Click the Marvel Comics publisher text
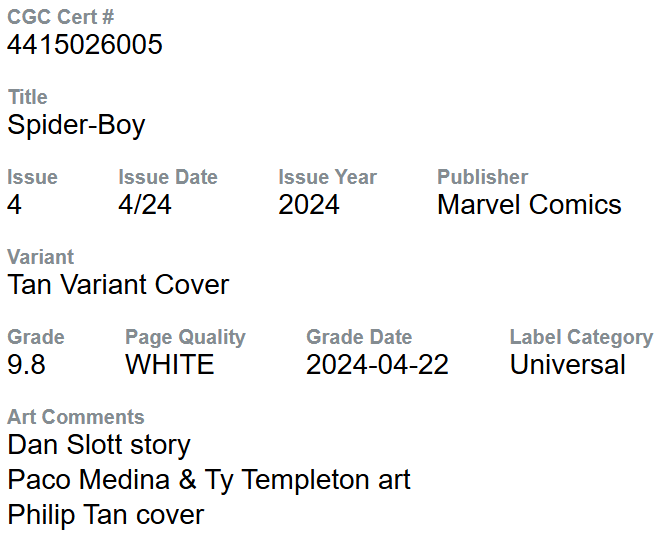 tap(529, 205)
